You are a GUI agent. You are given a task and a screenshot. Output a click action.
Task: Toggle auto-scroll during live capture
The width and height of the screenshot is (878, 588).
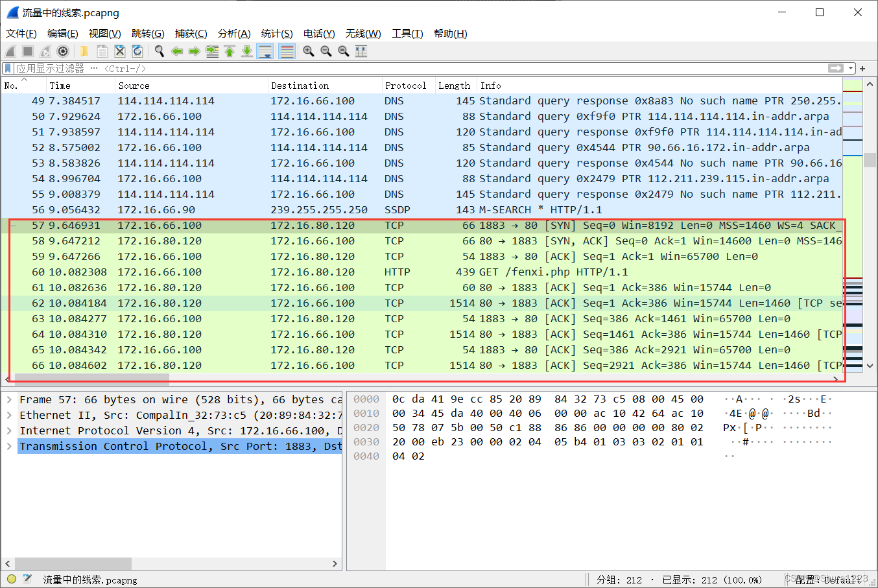pos(266,51)
